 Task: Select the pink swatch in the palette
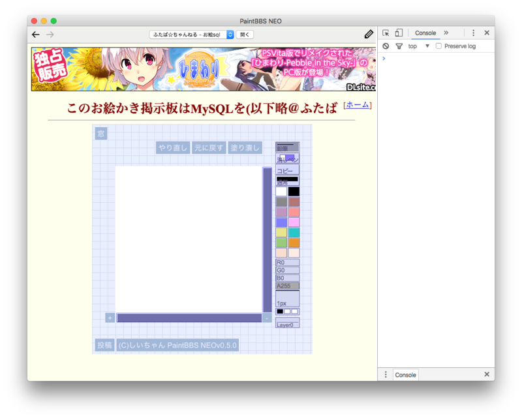pyautogui.click(x=293, y=223)
